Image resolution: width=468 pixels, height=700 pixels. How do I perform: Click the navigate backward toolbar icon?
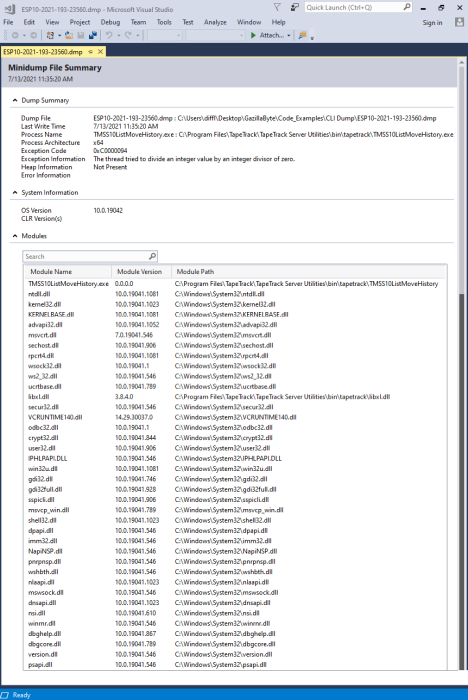(x=15, y=35)
